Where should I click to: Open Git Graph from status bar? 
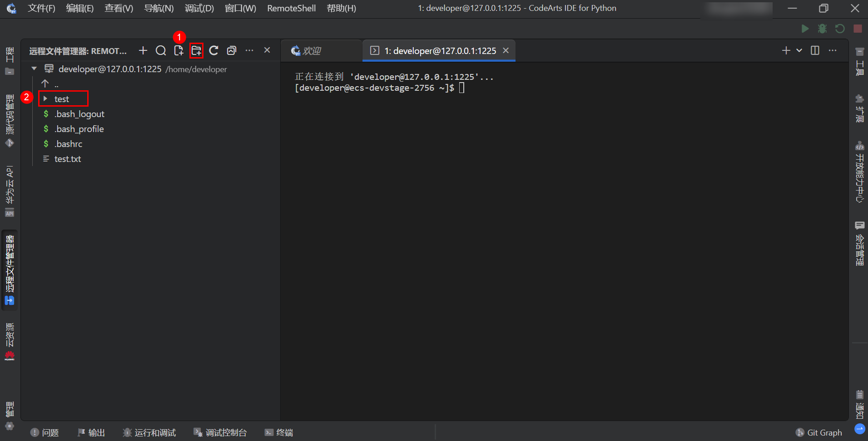coord(819,432)
